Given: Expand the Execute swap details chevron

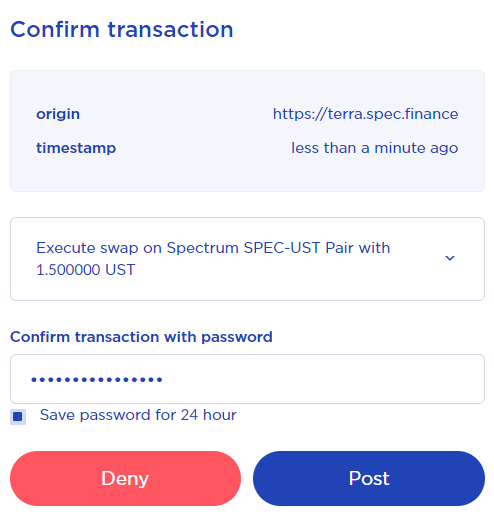Looking at the screenshot, I should click(x=449, y=258).
